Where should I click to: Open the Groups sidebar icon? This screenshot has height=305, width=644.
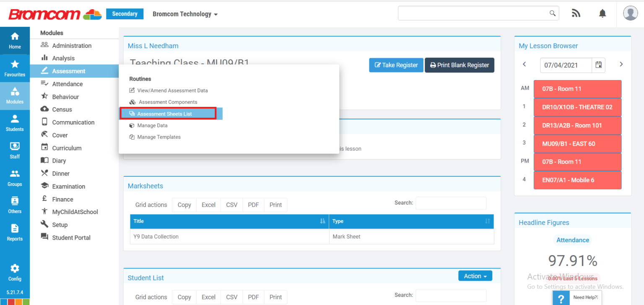[x=15, y=178]
